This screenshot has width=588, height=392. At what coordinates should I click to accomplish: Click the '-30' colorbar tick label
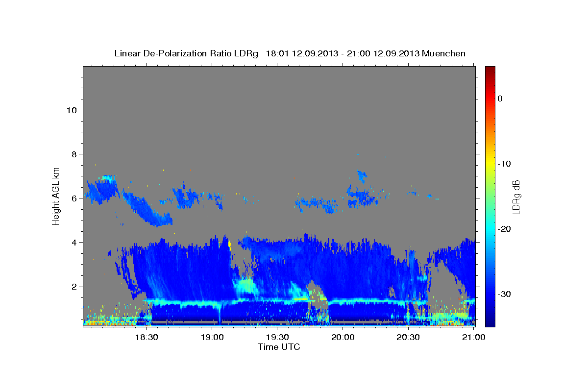[505, 294]
